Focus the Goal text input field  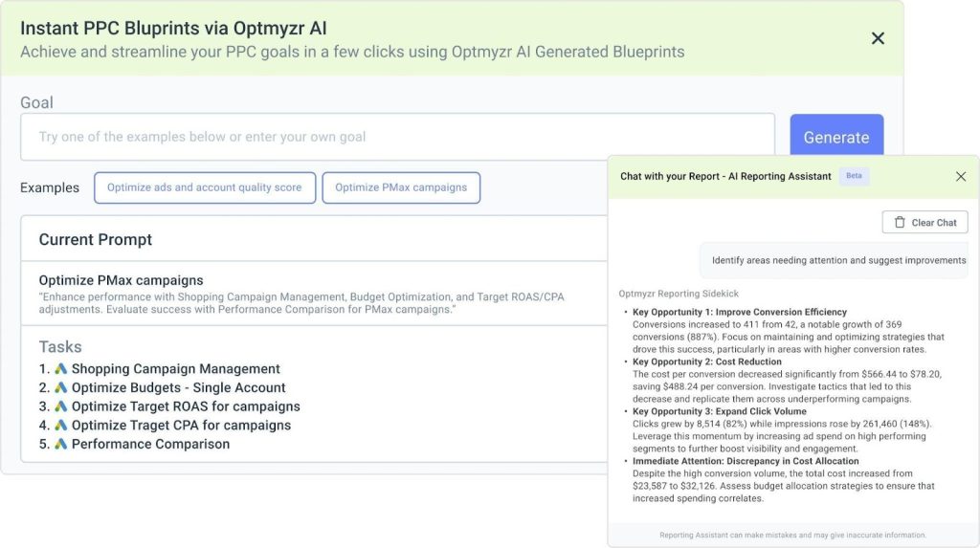[x=397, y=137]
